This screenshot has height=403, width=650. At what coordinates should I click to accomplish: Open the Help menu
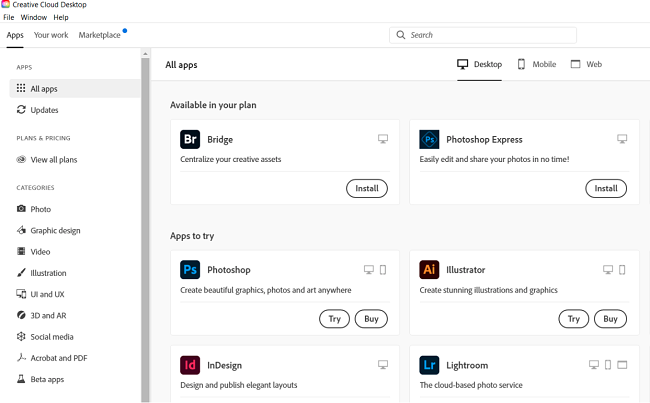[61, 17]
